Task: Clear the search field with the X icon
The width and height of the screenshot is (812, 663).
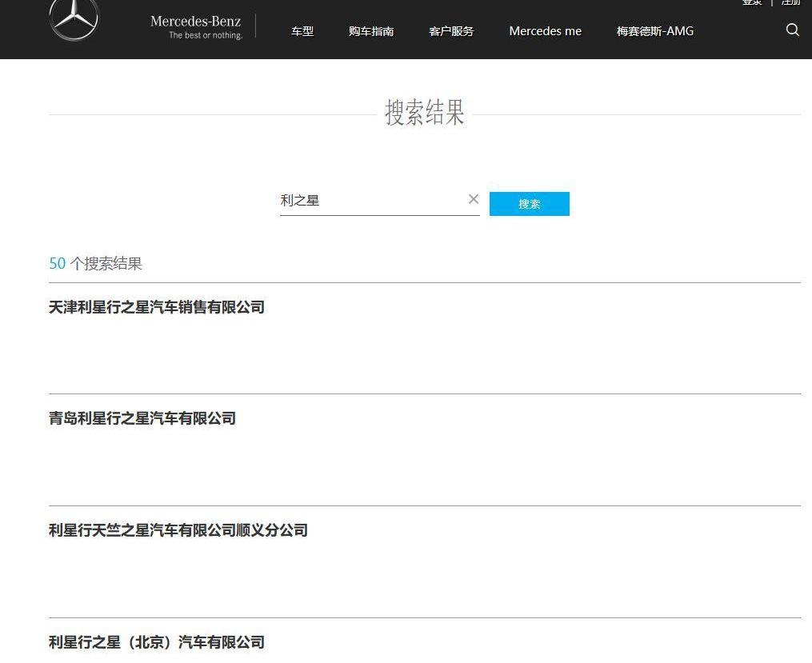Action: pos(474,199)
